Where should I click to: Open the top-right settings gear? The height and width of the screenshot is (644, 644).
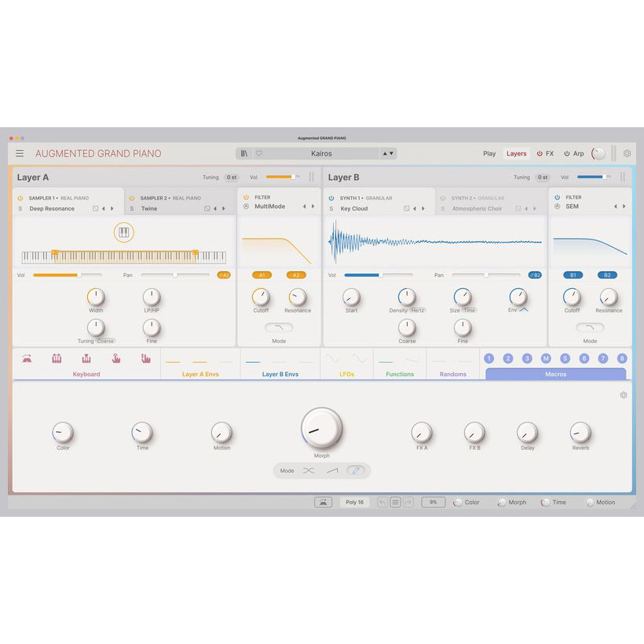(x=627, y=153)
